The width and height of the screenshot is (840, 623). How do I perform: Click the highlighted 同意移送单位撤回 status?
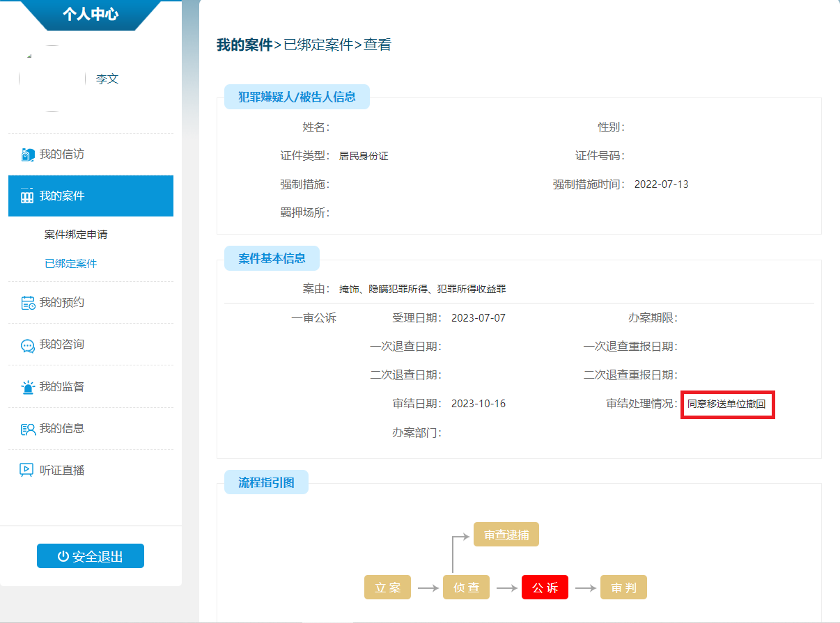pos(727,405)
